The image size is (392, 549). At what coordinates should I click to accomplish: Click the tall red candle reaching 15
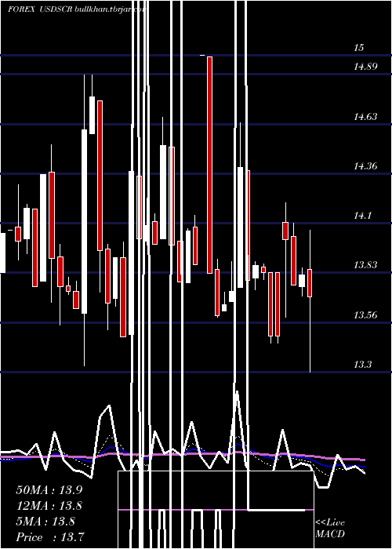(209, 165)
